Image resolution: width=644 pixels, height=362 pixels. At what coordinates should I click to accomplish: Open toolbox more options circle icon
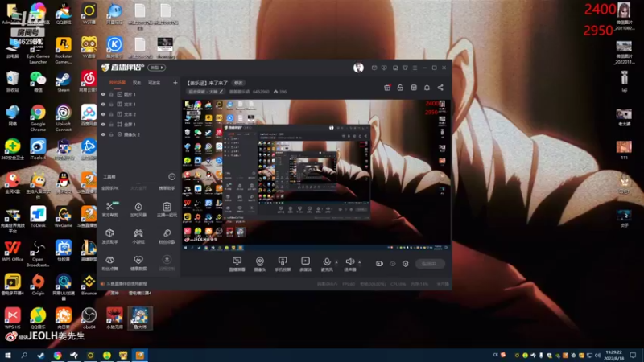171,177
